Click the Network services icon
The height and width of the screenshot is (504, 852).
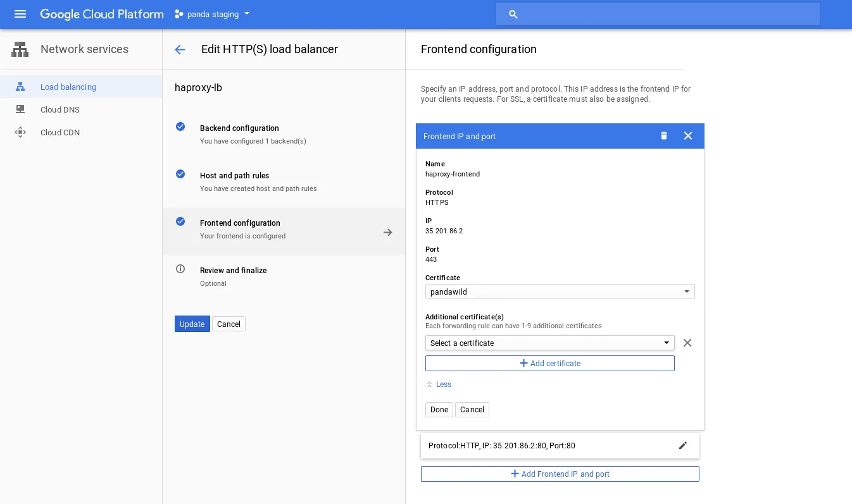(x=20, y=49)
